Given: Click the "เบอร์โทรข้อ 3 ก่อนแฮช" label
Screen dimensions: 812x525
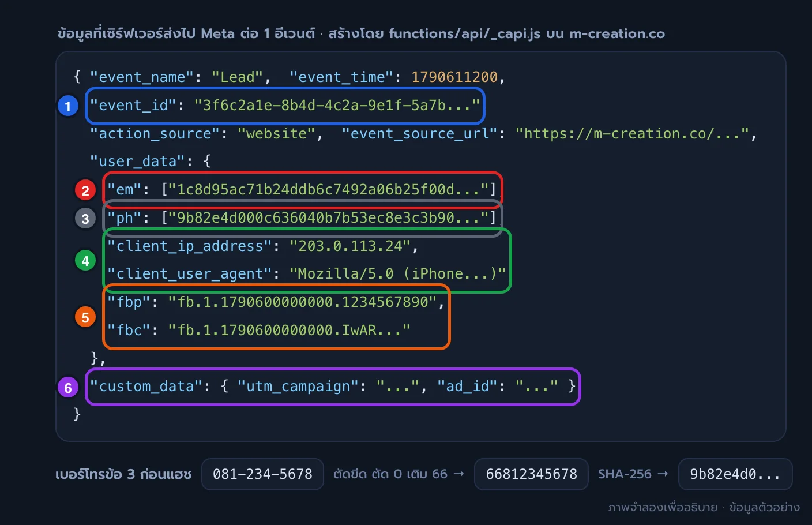Looking at the screenshot, I should [x=123, y=474].
